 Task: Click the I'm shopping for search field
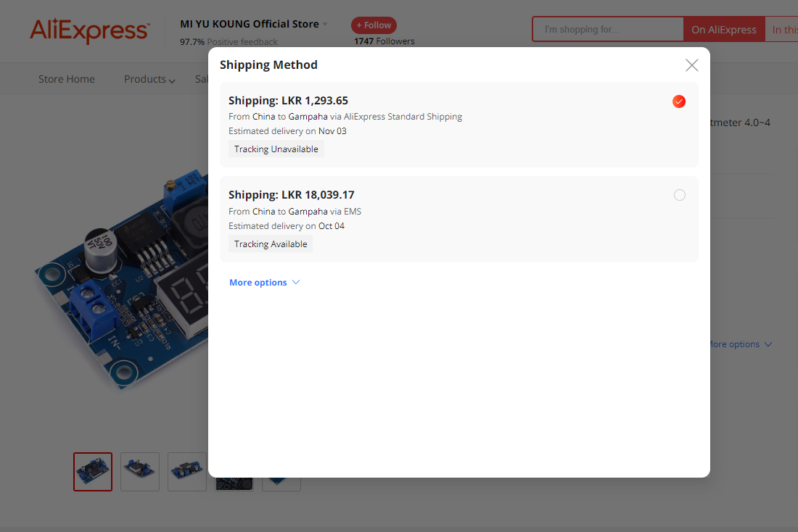click(608, 30)
